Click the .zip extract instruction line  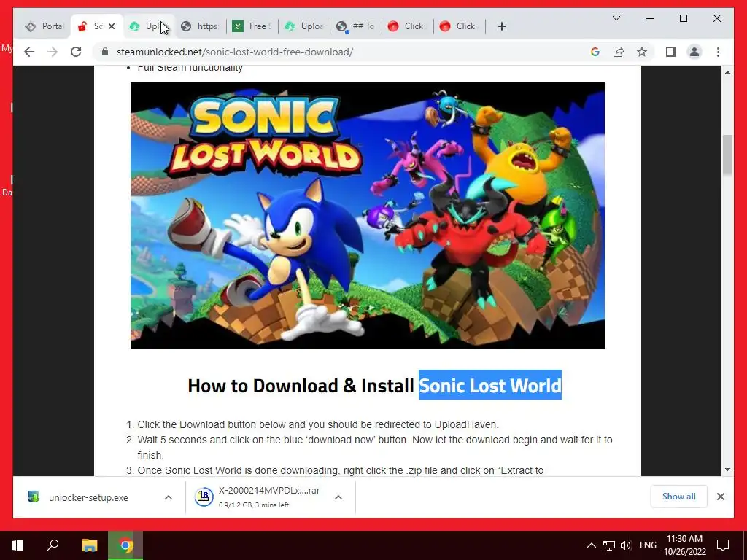[x=340, y=470]
